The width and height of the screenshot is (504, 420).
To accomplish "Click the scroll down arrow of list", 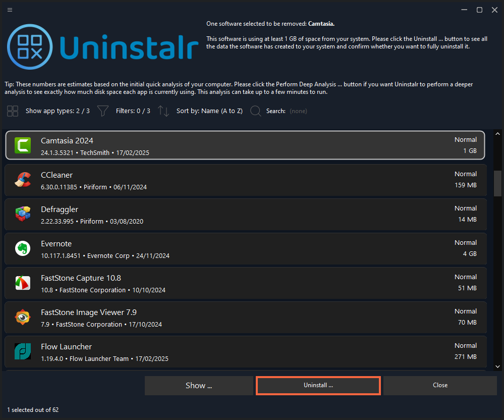I will 497,366.
